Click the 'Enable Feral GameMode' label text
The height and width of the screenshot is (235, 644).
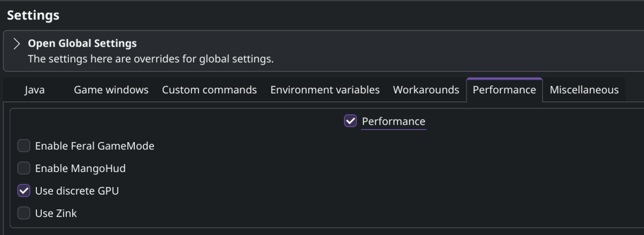click(95, 146)
